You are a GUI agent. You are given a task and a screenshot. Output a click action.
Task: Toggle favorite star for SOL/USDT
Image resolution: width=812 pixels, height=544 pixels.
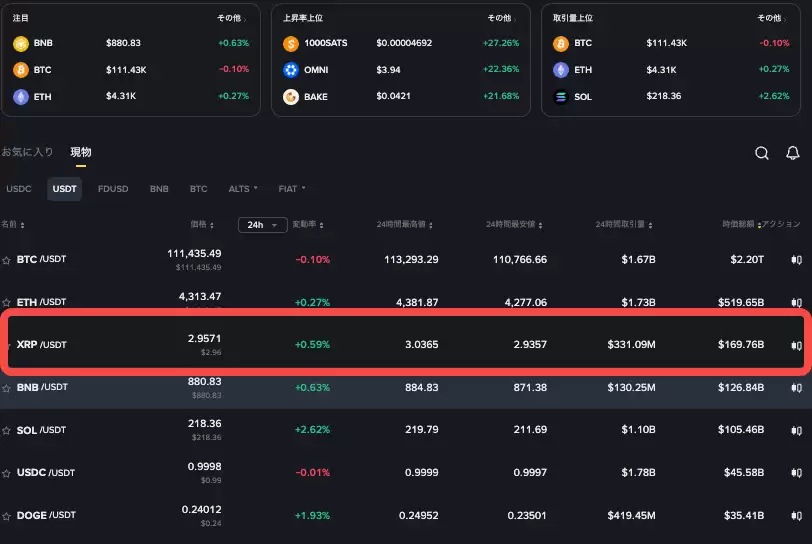[7, 430]
